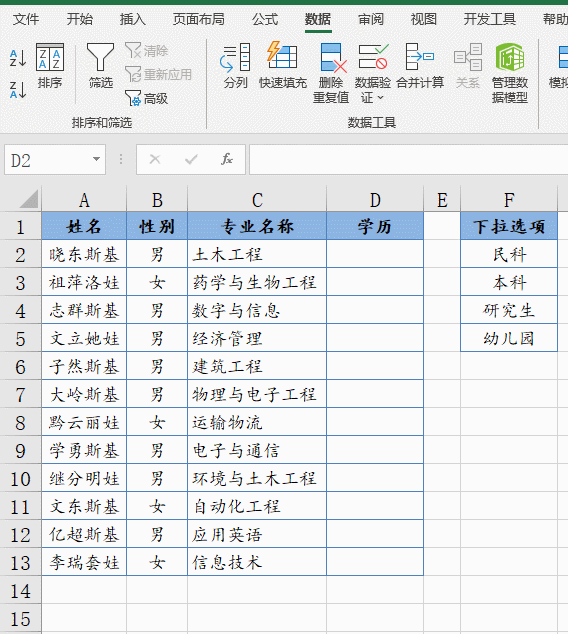Click the sort descending Z-A icon
Viewport: 568px width, 634px height.
[18, 90]
